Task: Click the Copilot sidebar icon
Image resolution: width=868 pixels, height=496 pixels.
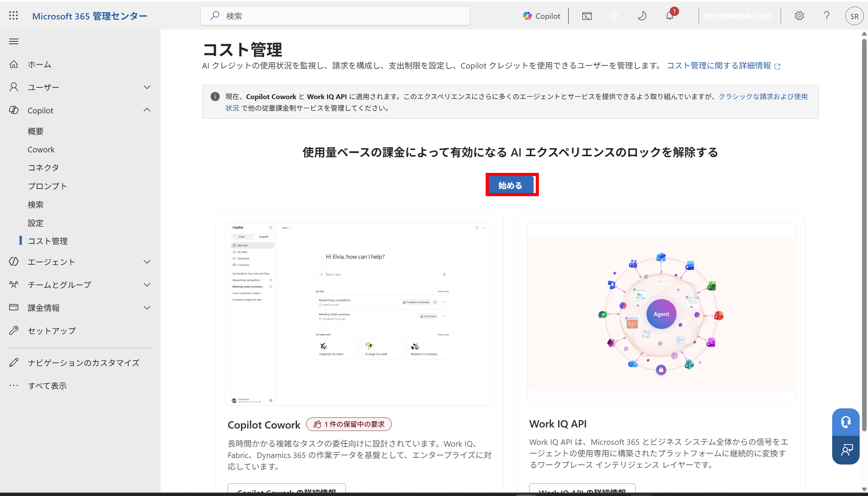Action: click(x=14, y=110)
